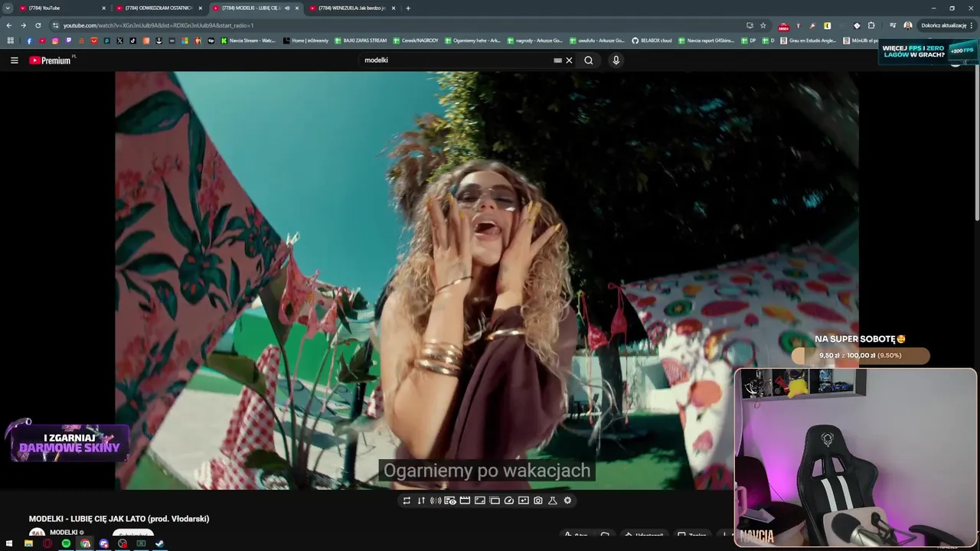Click the video player frame

(x=487, y=280)
